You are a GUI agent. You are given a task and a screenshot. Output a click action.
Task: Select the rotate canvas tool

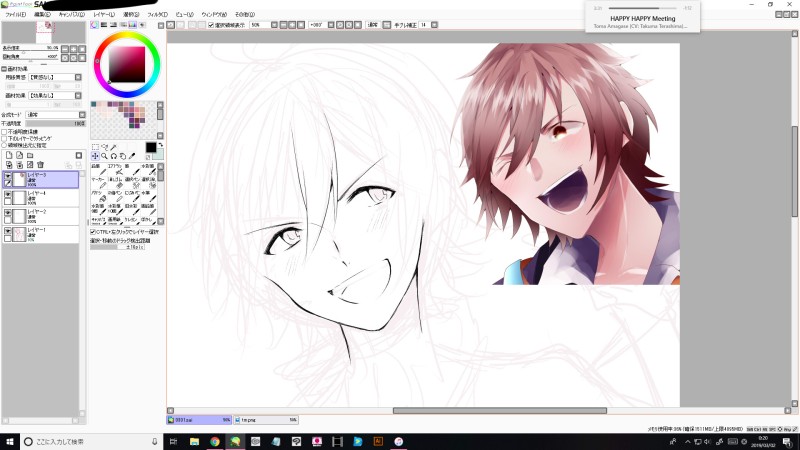point(114,156)
